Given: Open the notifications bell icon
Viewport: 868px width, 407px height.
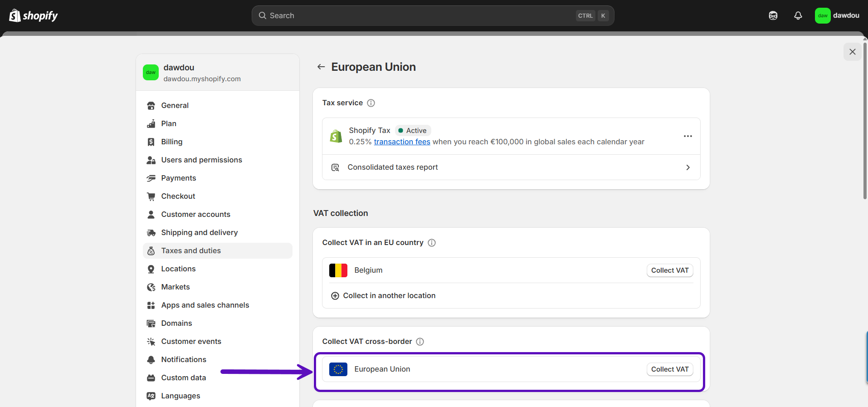Looking at the screenshot, I should pos(798,15).
